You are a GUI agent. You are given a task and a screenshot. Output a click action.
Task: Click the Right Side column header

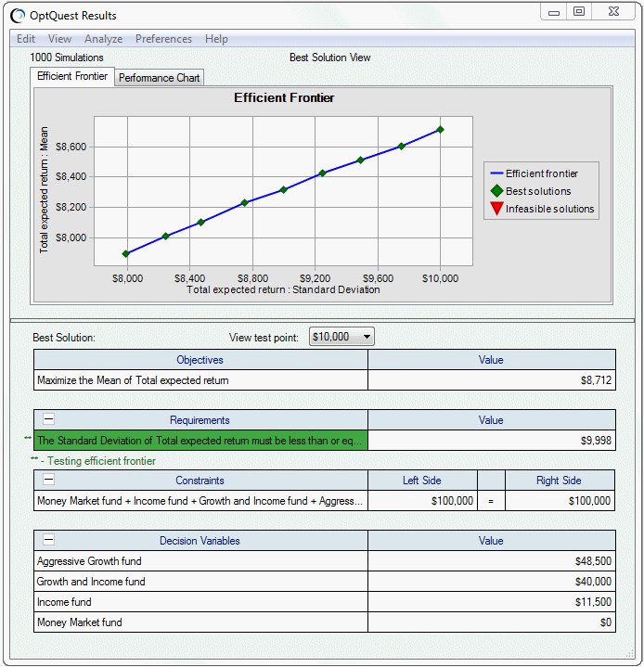(x=560, y=481)
